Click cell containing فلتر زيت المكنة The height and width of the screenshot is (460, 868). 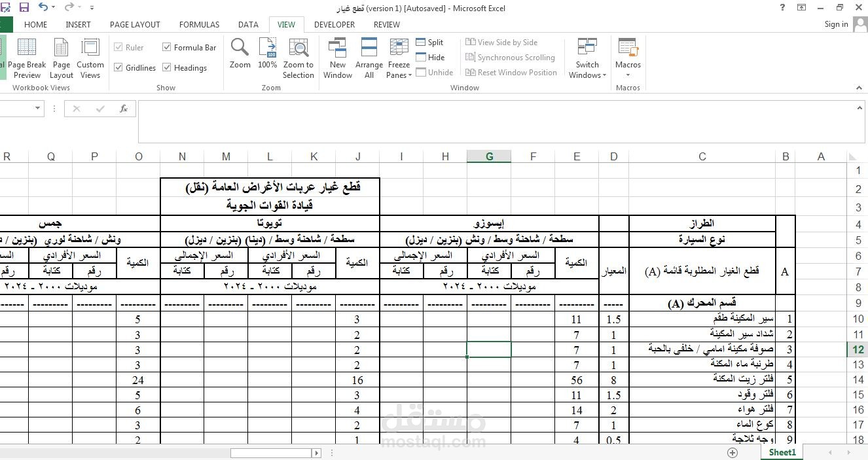(702, 380)
